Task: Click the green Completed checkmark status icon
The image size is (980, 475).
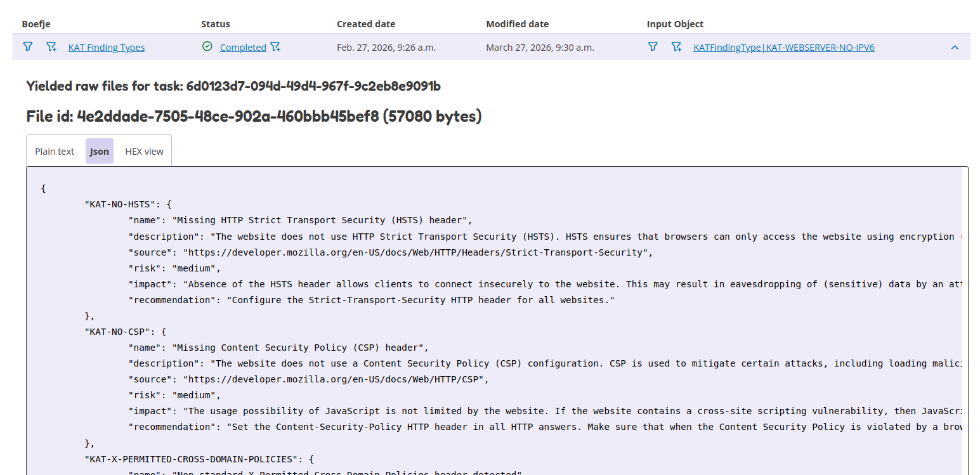Action: [207, 47]
